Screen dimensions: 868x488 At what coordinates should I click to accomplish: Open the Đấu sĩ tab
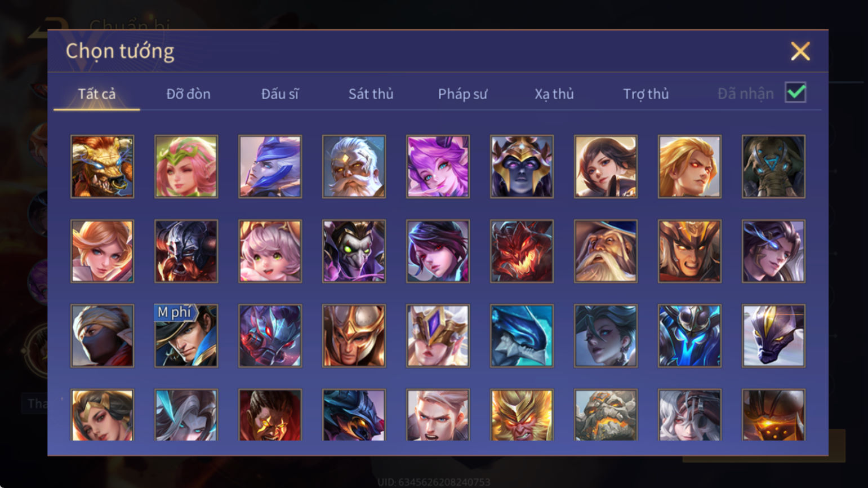pyautogui.click(x=280, y=94)
